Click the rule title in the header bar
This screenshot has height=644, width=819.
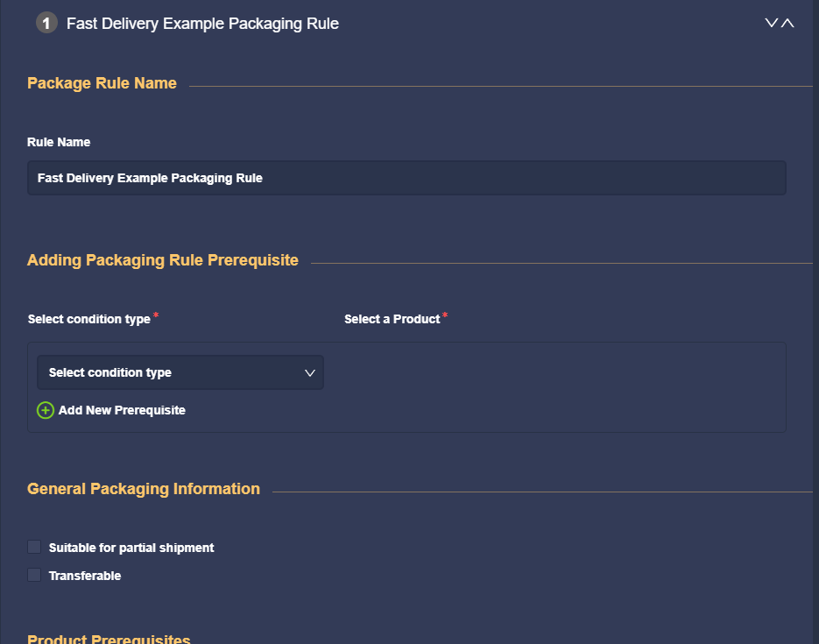tap(202, 24)
